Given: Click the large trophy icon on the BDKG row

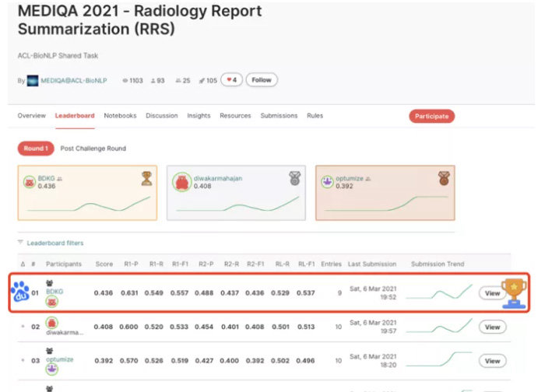Looking at the screenshot, I should [x=515, y=292].
